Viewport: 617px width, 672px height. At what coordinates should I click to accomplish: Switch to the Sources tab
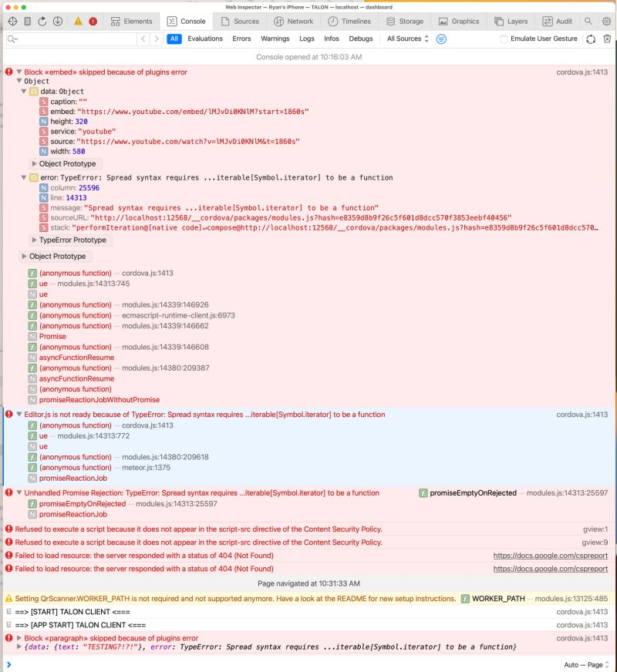tap(240, 22)
